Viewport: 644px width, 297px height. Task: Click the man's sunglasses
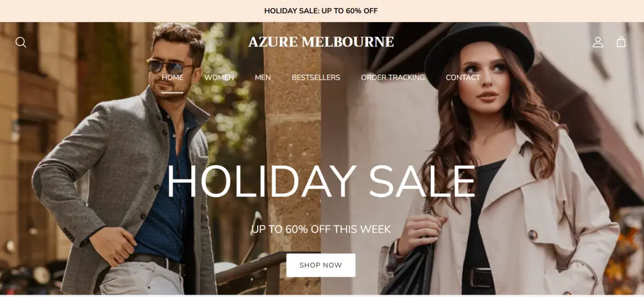pos(169,67)
